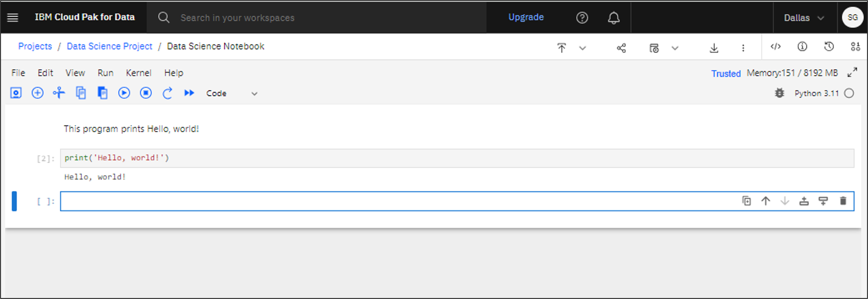Open the Run menu
The height and width of the screenshot is (299, 868).
(105, 73)
